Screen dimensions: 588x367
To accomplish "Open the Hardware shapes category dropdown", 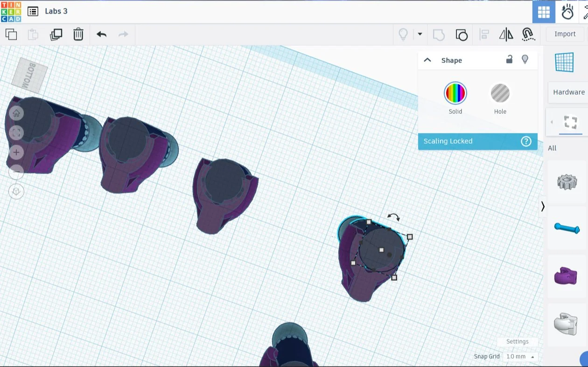I will [568, 92].
